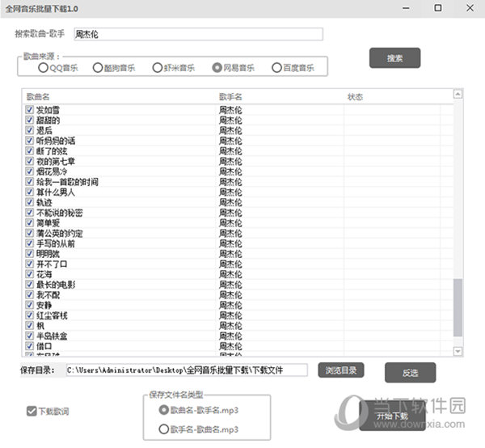The image size is (485, 448).
Task: Uncheck the song 不能说的秘密
Action: click(x=29, y=212)
